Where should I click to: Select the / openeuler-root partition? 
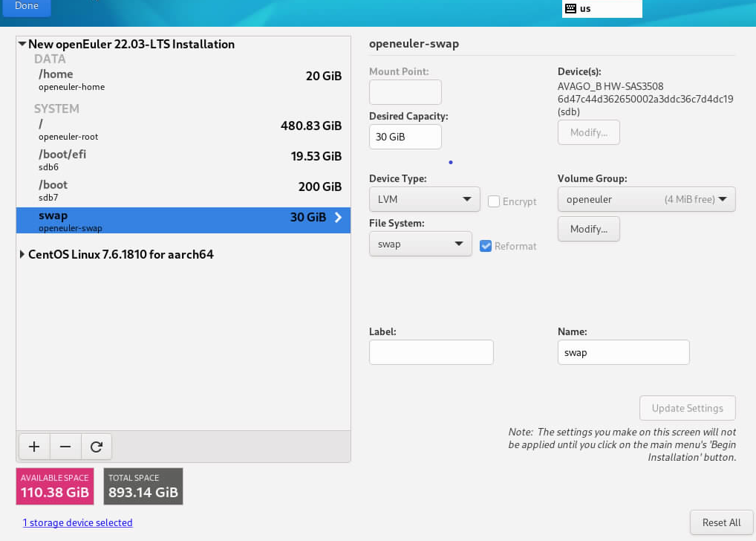[183, 129]
